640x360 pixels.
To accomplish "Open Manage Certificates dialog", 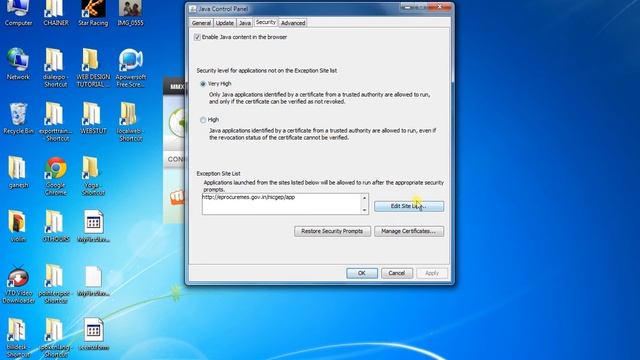I will (x=409, y=231).
